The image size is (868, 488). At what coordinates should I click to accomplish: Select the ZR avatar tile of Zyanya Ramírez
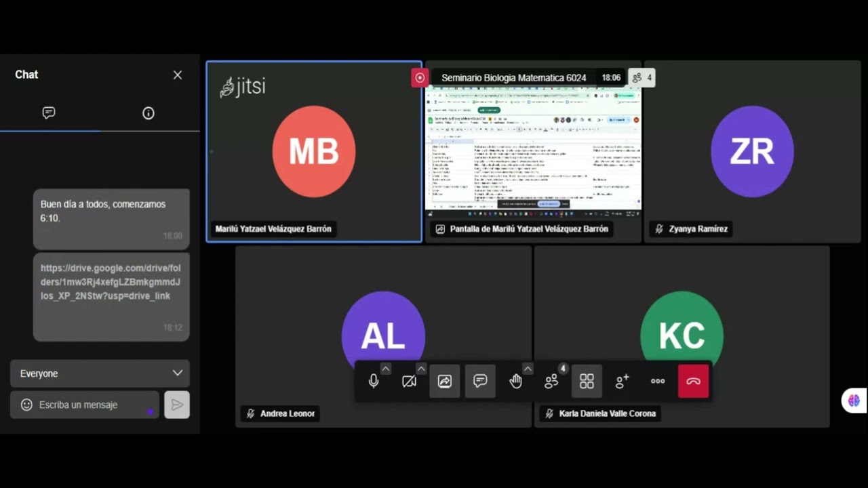click(x=752, y=151)
